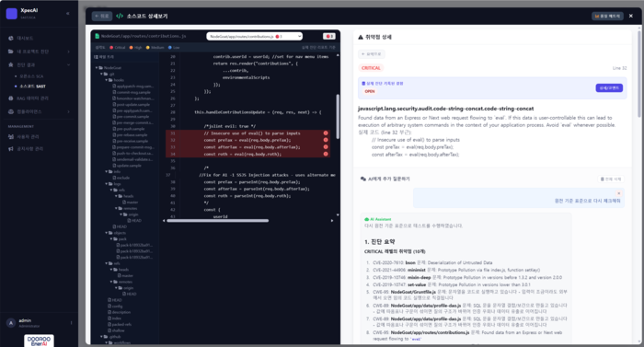This screenshot has width=644, height=347.
Task: Open 대시보드 menu item
Action: (x=25, y=39)
